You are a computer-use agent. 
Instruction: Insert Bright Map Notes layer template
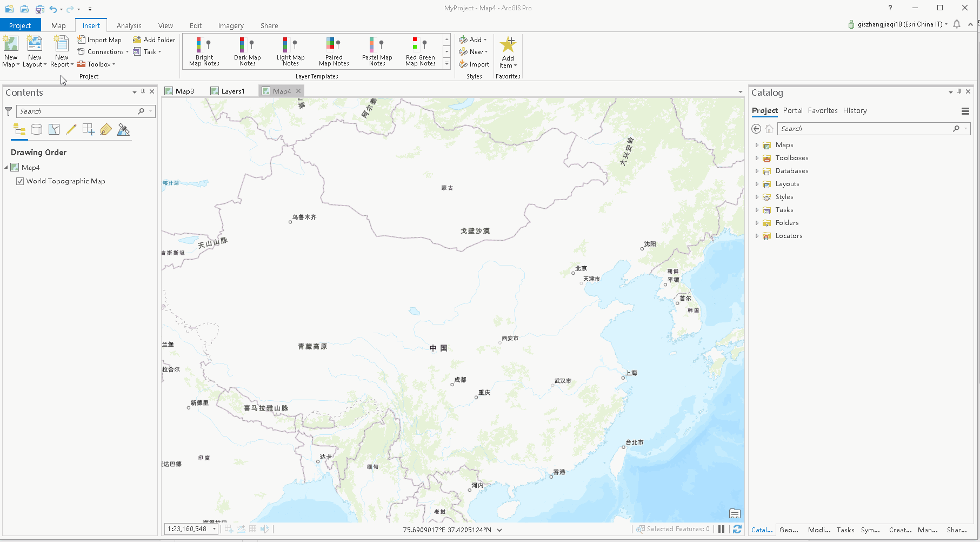coord(203,50)
